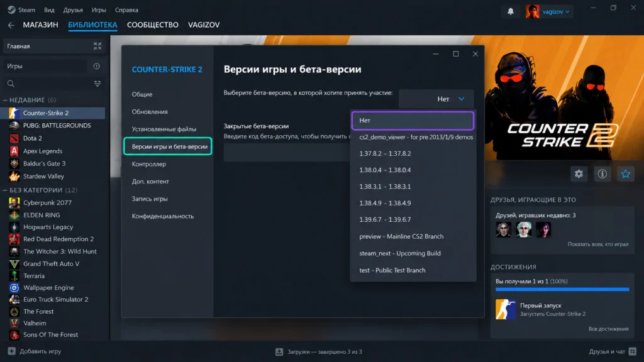Close the Counter-Strike 2 properties dialog
This screenshot has width=644, height=362.
point(475,54)
